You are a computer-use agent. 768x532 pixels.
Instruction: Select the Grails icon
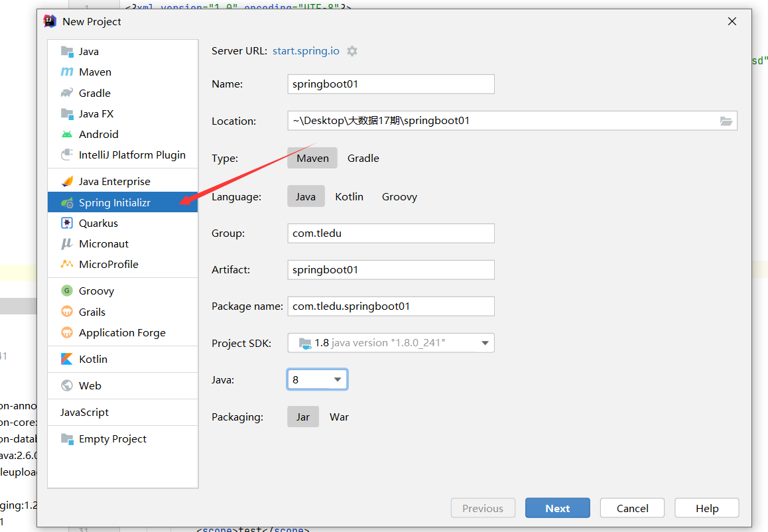pyautogui.click(x=67, y=312)
